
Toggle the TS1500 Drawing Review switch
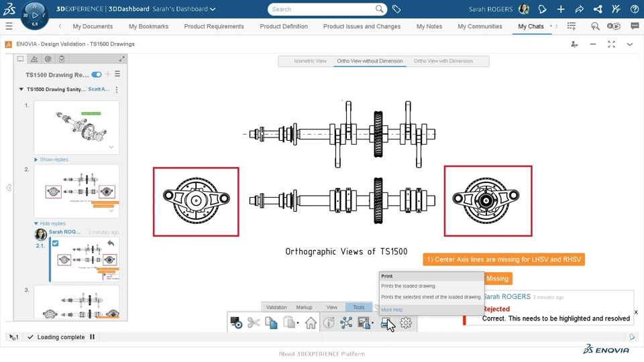[x=97, y=74]
